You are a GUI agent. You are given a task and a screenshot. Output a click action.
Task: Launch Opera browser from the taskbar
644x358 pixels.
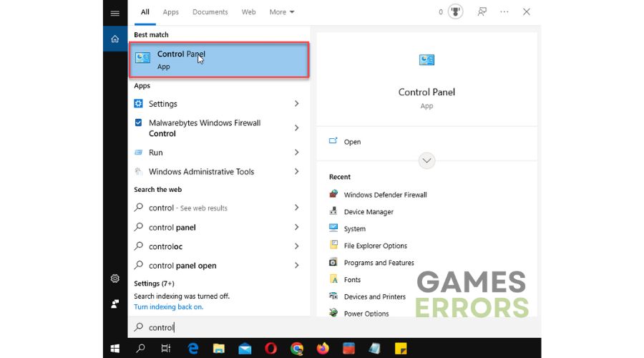(x=270, y=349)
